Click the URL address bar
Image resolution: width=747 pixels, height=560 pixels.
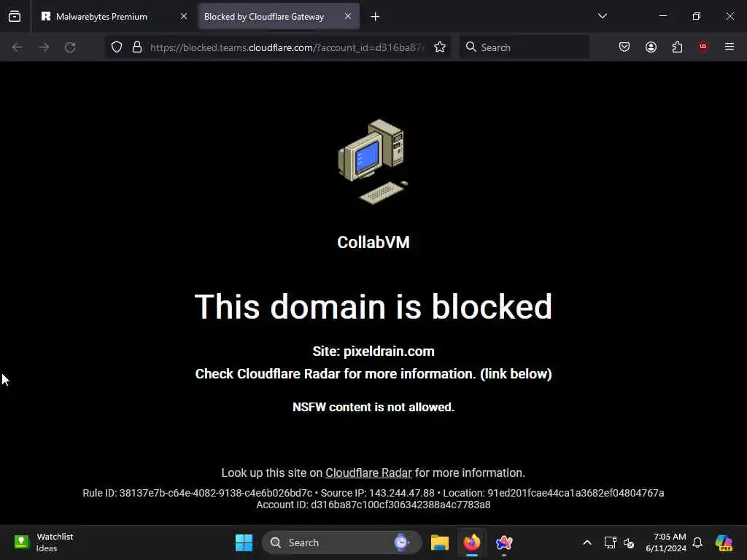point(287,47)
